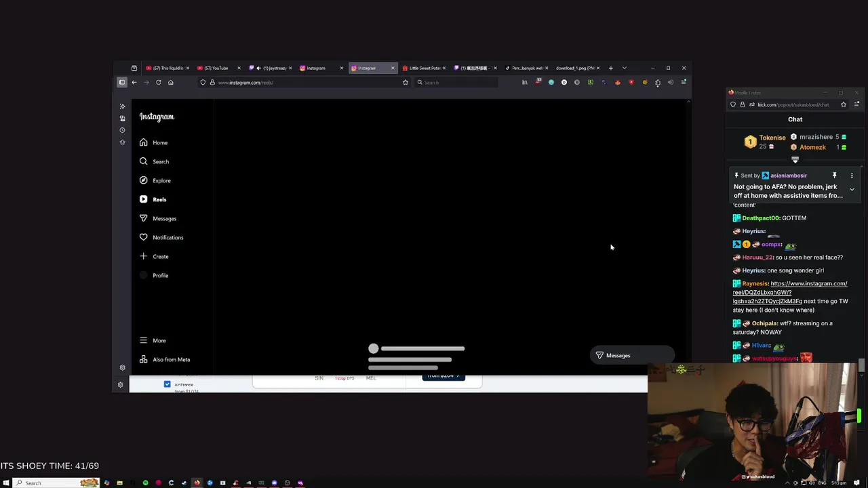Open history clock in Firefox vertical sidebar
The image size is (868, 488).
coord(122,130)
